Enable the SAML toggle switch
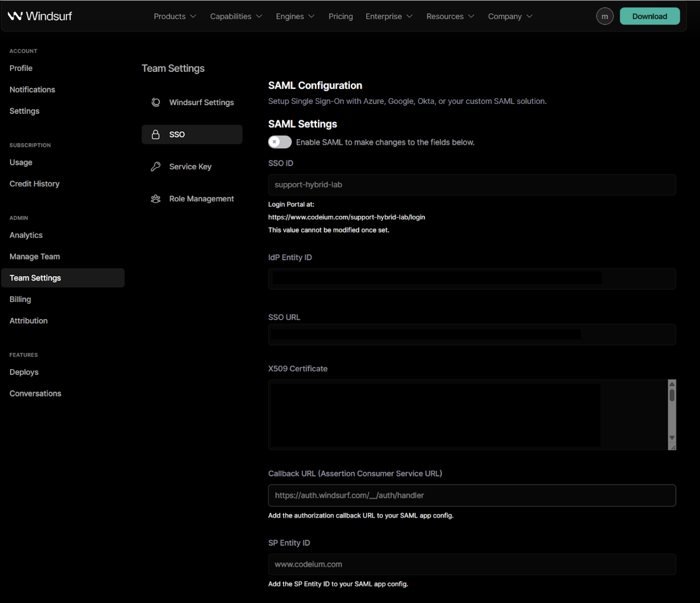The height and width of the screenshot is (603, 700). click(280, 142)
